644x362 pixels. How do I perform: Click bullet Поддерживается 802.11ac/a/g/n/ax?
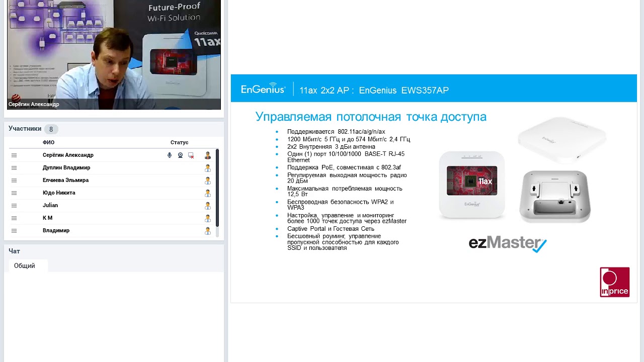(x=336, y=132)
